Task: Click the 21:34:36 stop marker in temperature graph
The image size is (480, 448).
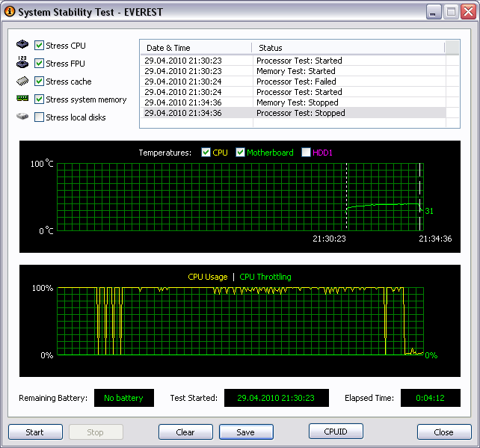Action: 419,196
